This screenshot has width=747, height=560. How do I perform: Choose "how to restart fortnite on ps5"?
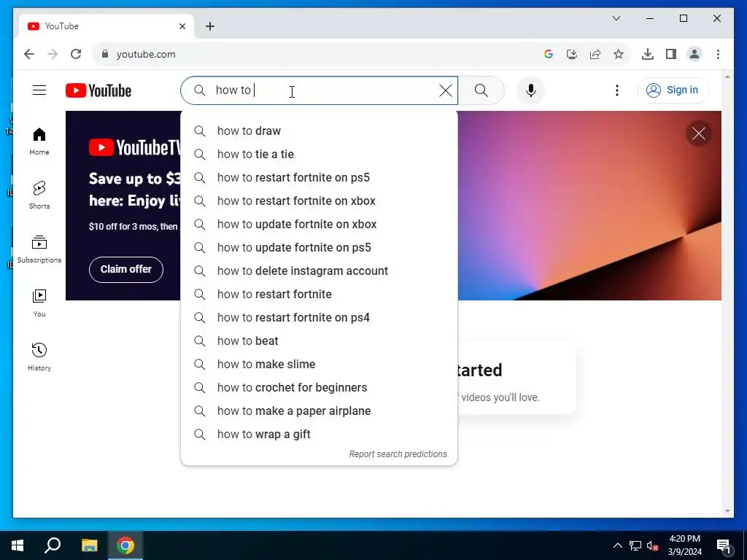[x=320, y=178]
